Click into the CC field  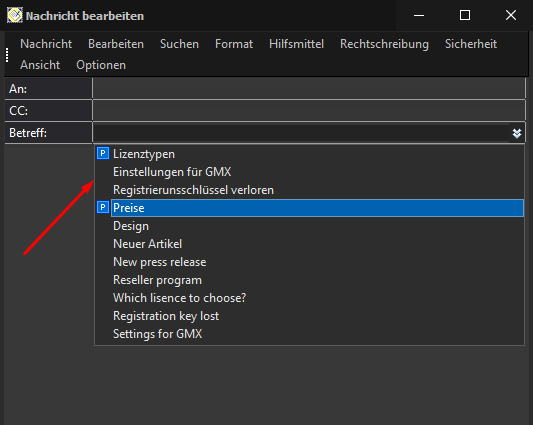click(x=309, y=110)
